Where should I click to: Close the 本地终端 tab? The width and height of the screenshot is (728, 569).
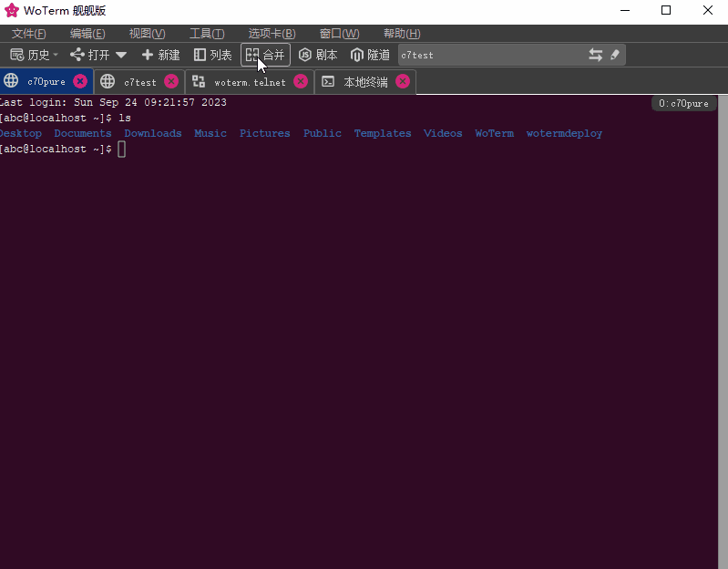(403, 82)
